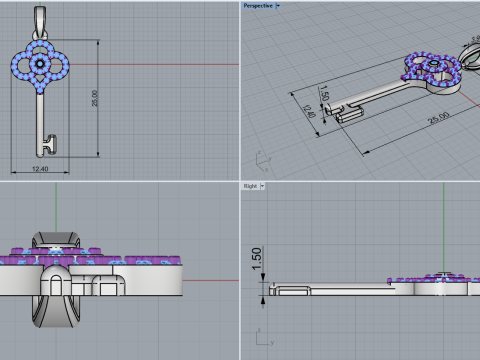The image size is (480, 360).
Task: Select the 25.00 dimension text in Perspective view
Action: [439, 118]
